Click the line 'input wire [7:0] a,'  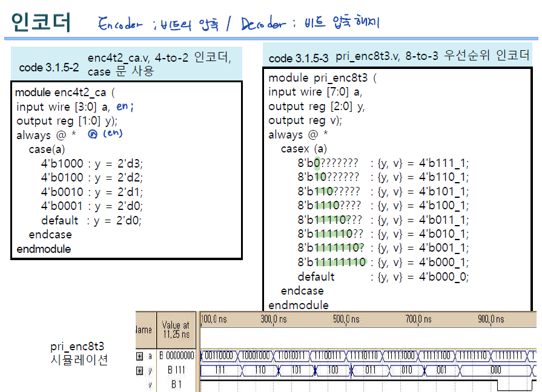pos(316,92)
